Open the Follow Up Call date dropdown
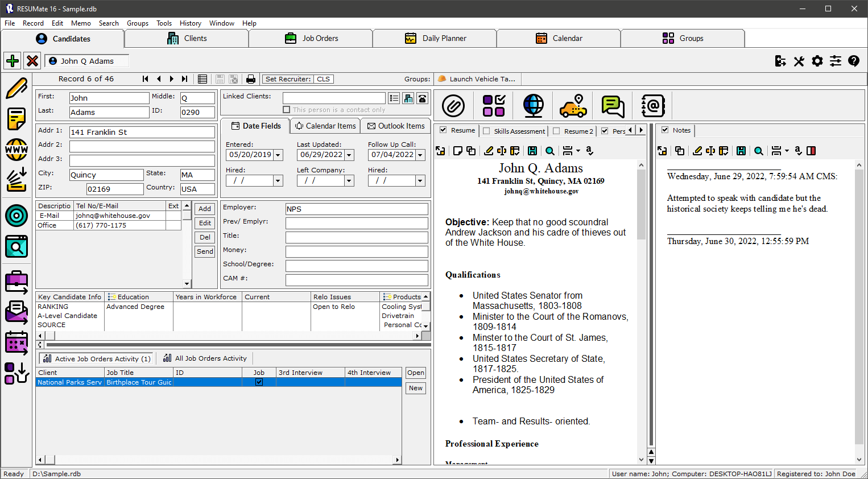 coord(420,155)
